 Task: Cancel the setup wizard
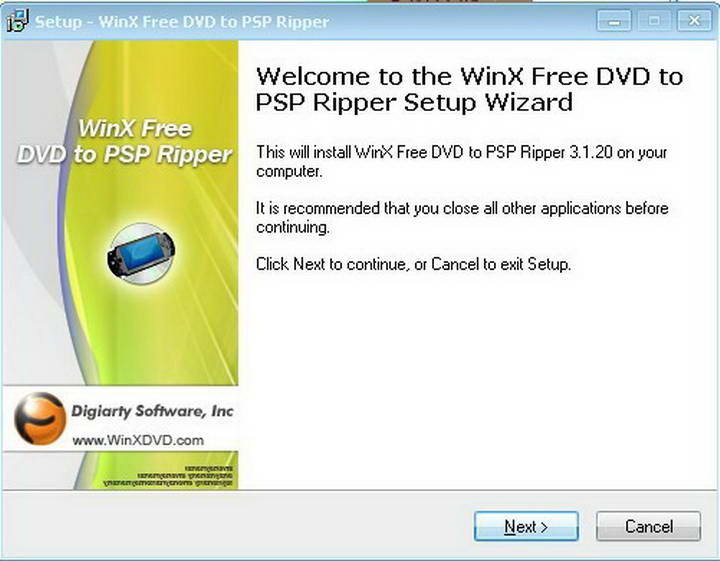[x=648, y=526]
